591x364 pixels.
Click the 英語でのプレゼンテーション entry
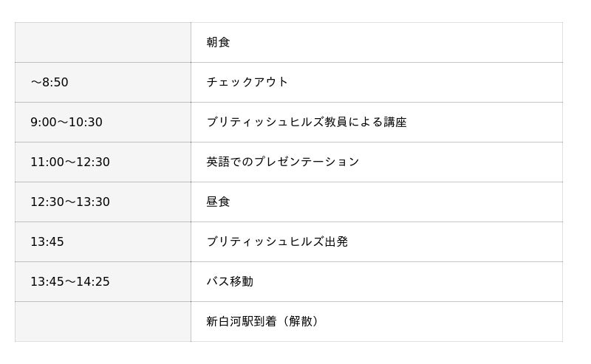(283, 162)
